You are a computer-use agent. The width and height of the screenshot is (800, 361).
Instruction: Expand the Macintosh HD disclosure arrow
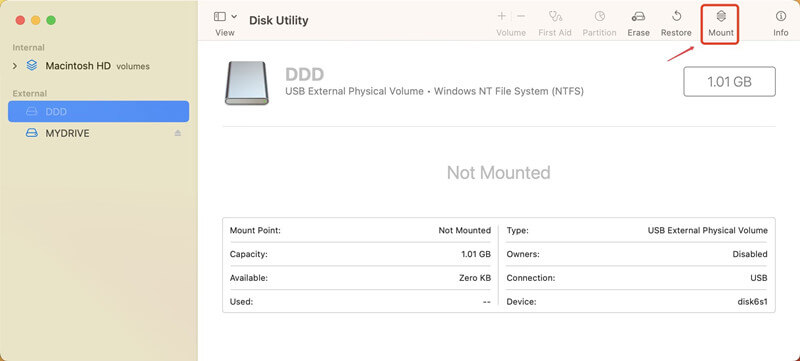(15, 66)
